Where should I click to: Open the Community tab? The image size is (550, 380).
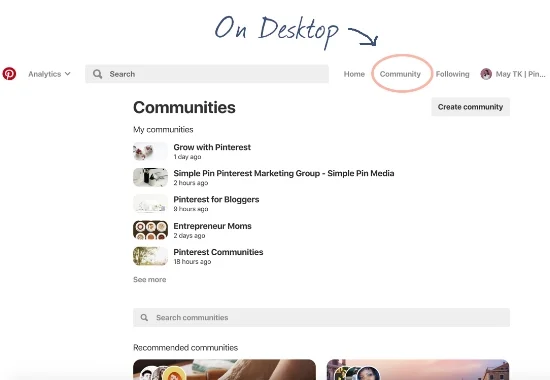(x=400, y=74)
